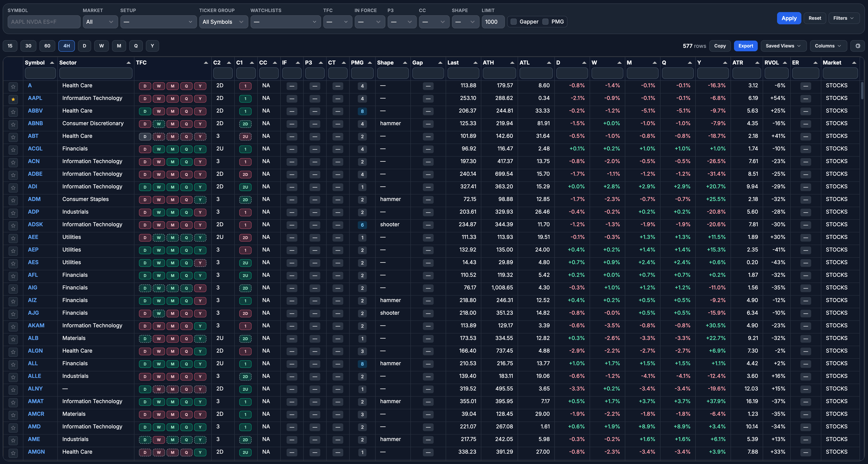Star the AMD row
This screenshot has width=868, height=464.
(13, 428)
